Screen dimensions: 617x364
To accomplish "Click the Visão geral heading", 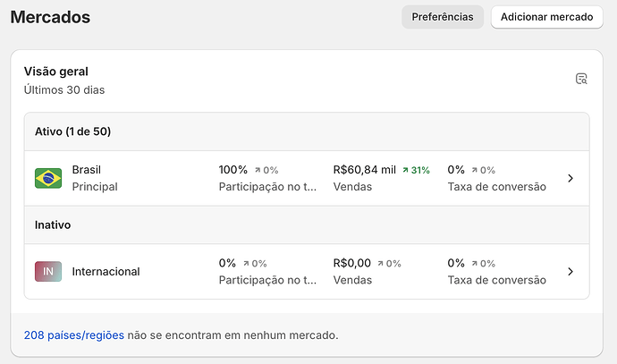I will [x=56, y=72].
